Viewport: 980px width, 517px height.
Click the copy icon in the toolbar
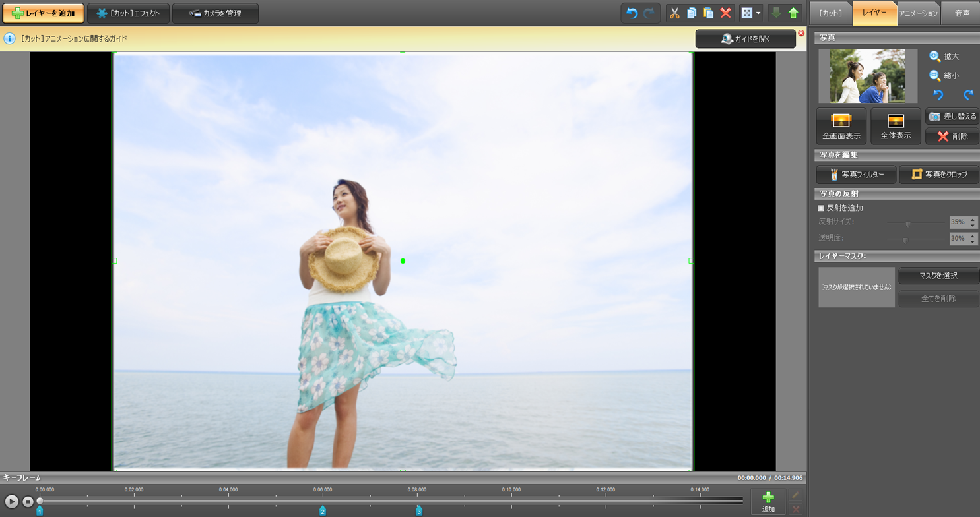692,13
